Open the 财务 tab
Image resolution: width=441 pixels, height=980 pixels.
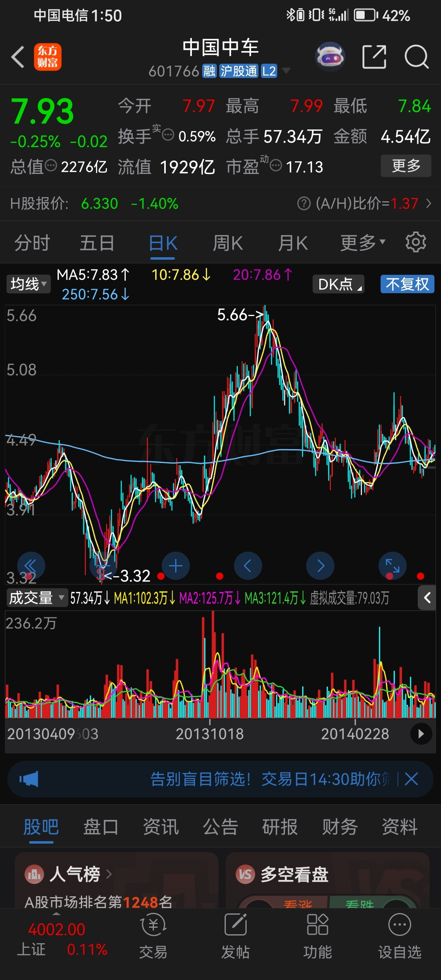[340, 827]
